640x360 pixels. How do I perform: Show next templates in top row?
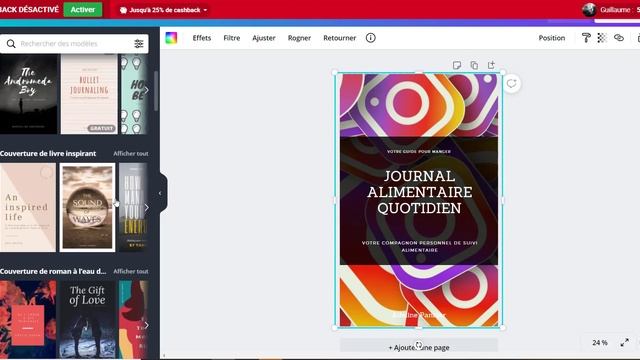[x=146, y=90]
